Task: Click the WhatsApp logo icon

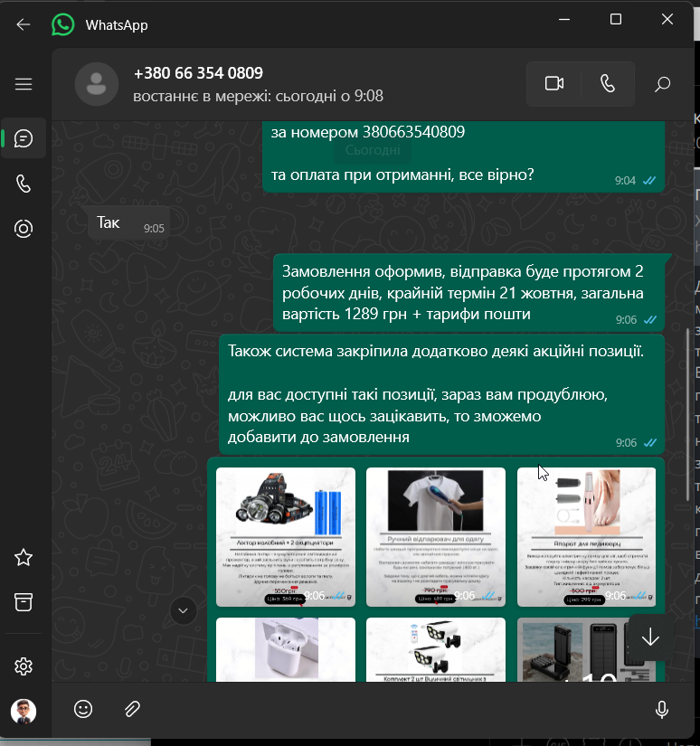Action: click(62, 24)
